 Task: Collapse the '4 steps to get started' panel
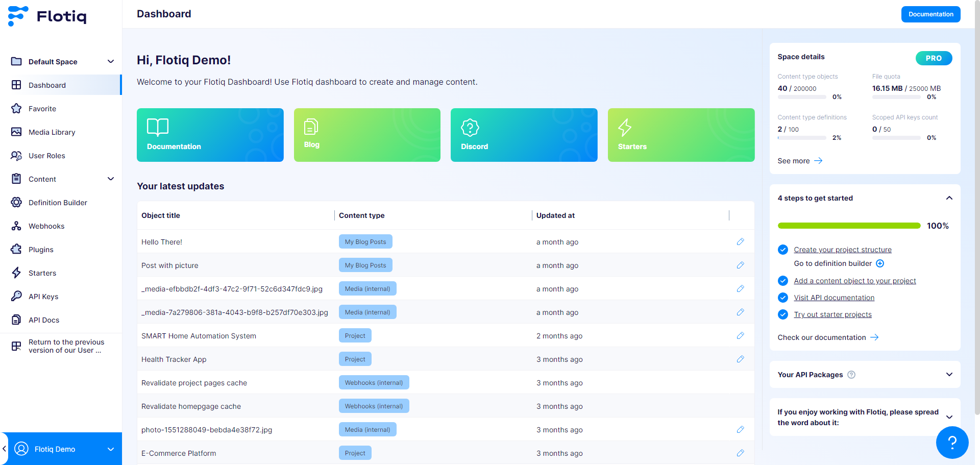tap(949, 198)
